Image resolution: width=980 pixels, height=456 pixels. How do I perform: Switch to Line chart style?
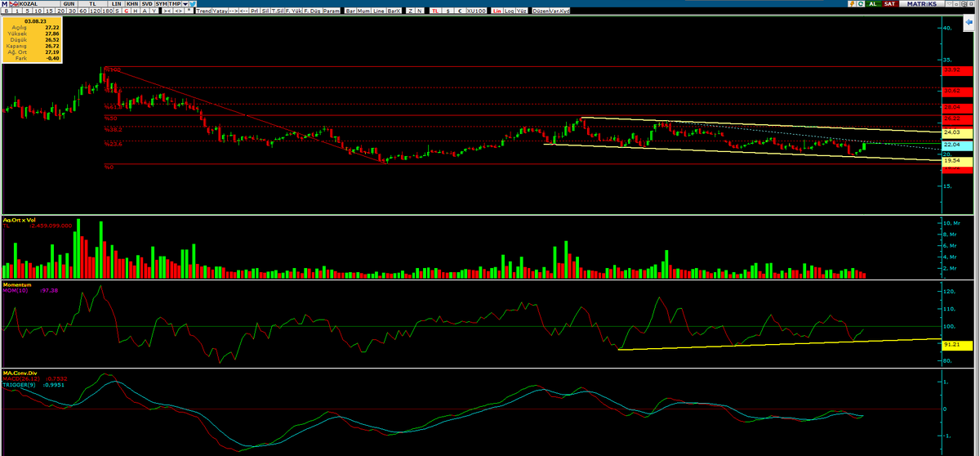(379, 11)
